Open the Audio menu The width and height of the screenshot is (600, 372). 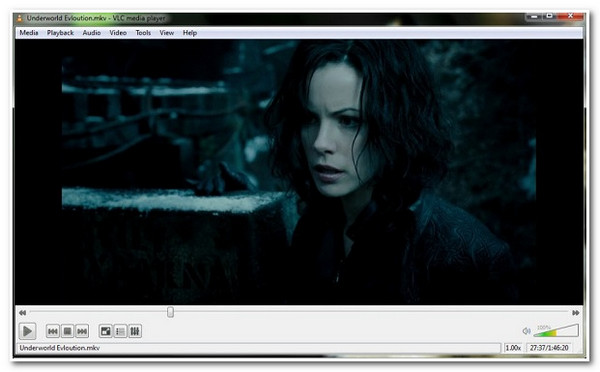point(91,33)
